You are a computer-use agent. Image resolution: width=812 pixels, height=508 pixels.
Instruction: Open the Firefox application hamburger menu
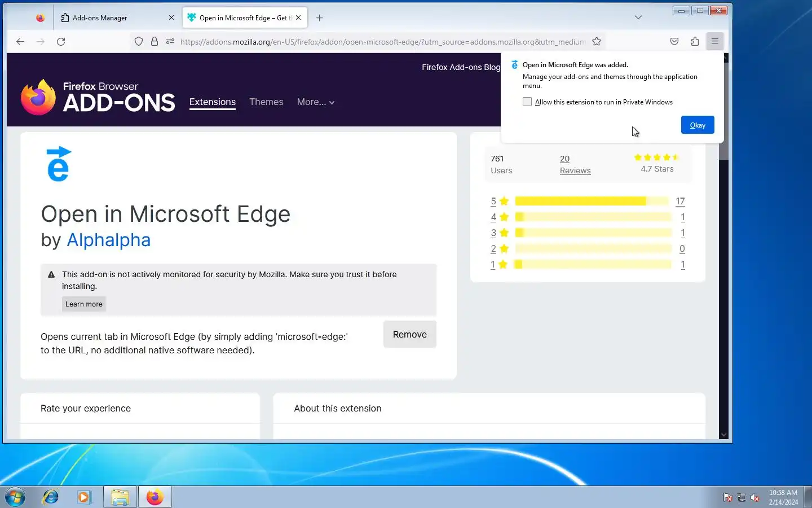tap(714, 41)
